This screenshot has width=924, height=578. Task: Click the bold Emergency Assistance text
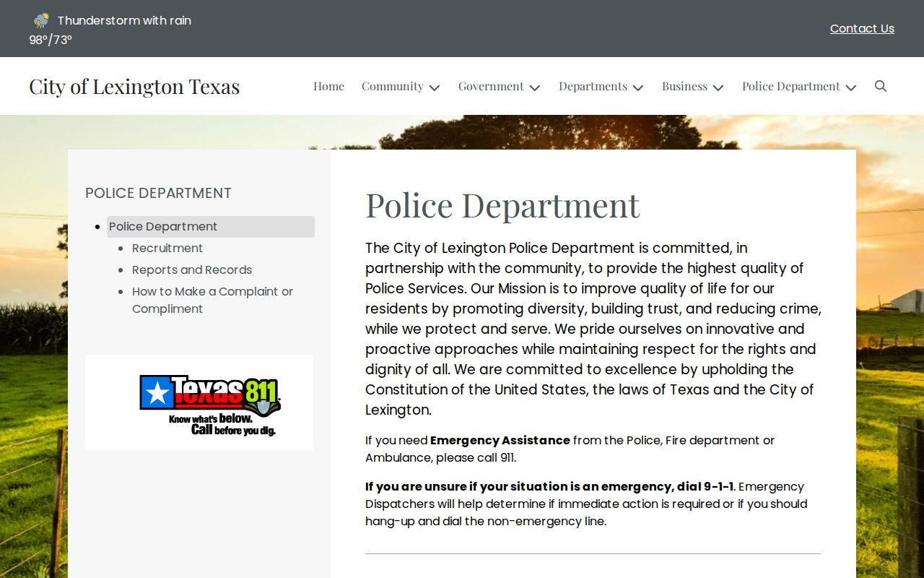coord(500,440)
